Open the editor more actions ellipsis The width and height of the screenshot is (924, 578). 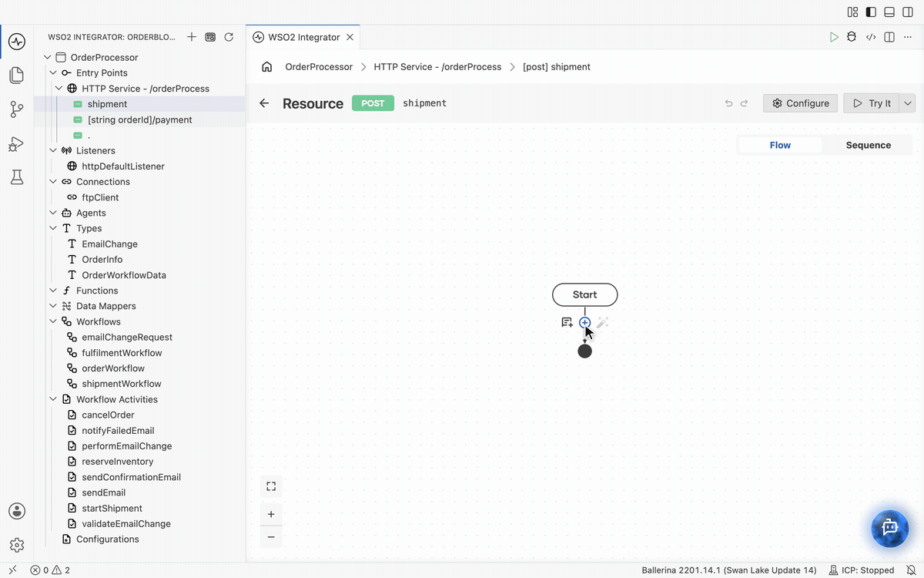[908, 37]
